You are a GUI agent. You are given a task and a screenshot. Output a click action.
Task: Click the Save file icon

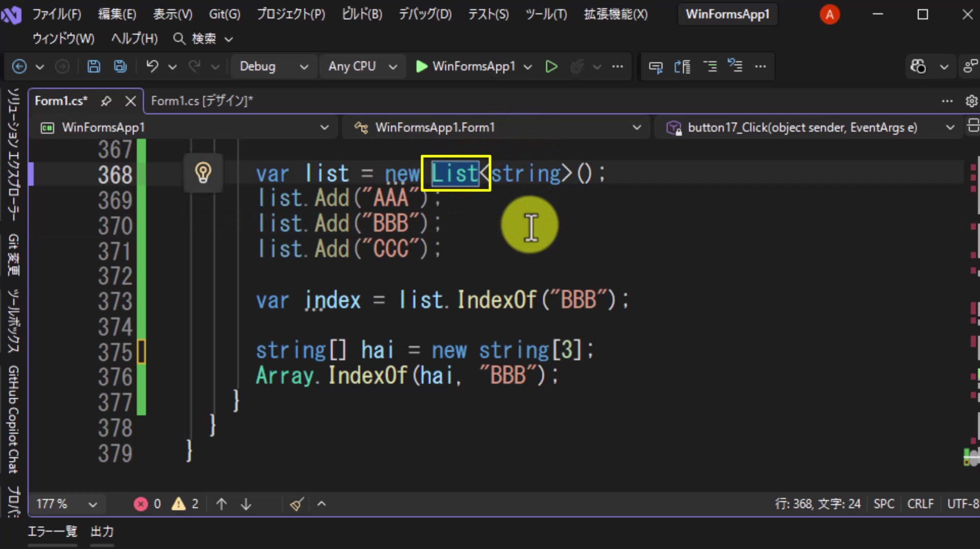[94, 66]
